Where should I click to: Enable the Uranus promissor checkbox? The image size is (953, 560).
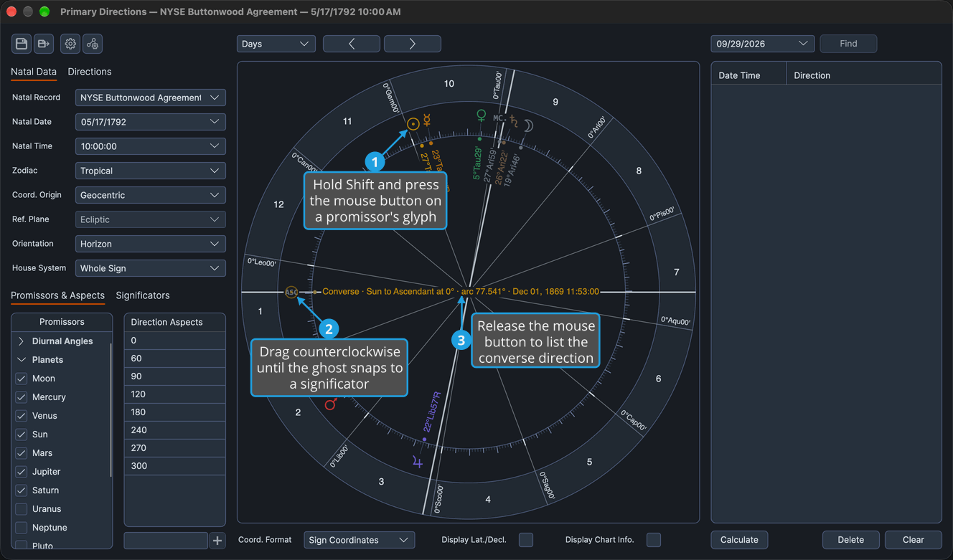pos(22,509)
